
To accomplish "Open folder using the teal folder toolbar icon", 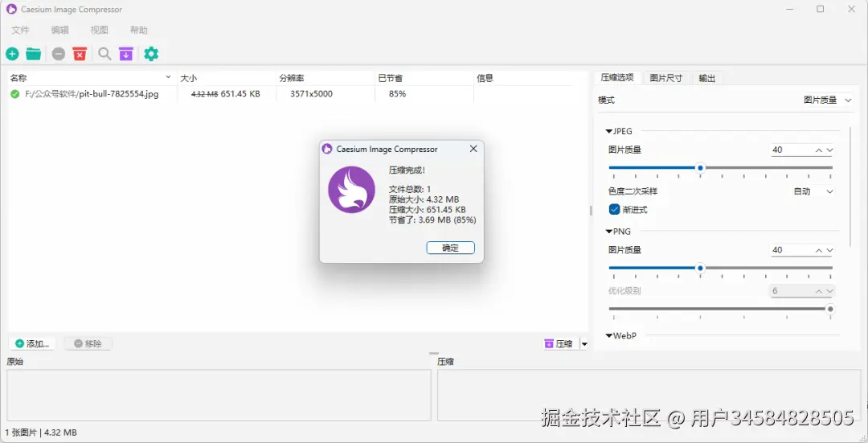I will point(33,54).
